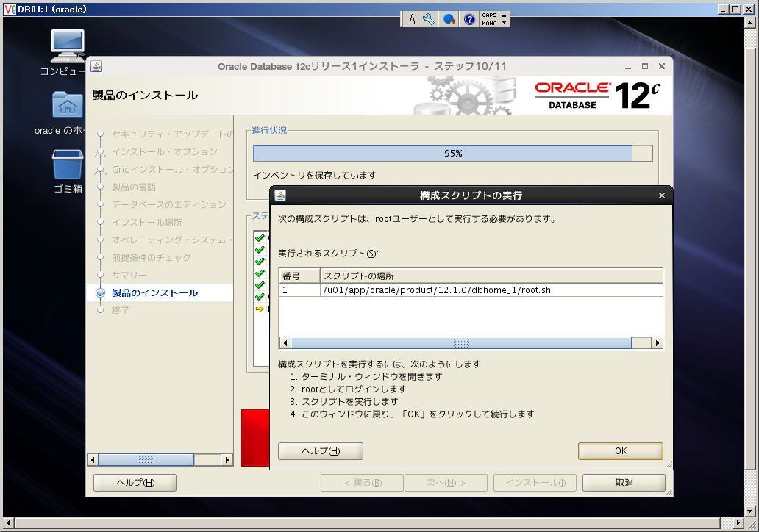
Task: Select the root.sh script row
Action: click(471, 290)
